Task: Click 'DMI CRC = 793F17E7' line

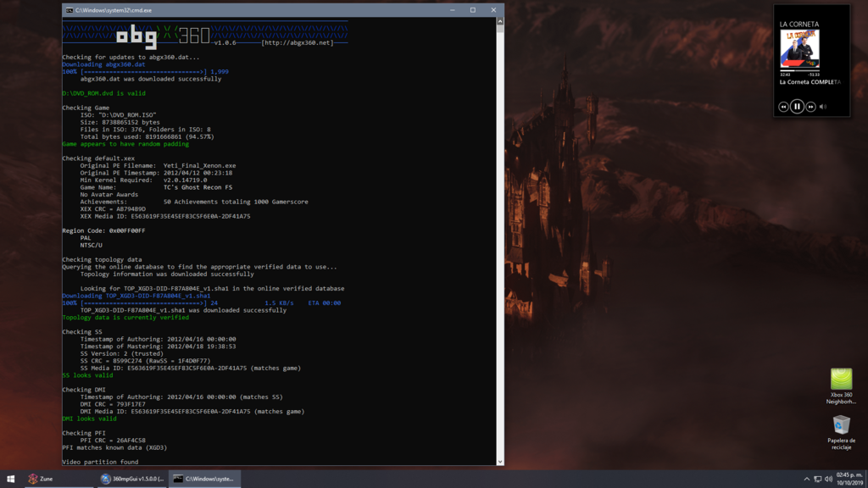Action: tap(113, 404)
